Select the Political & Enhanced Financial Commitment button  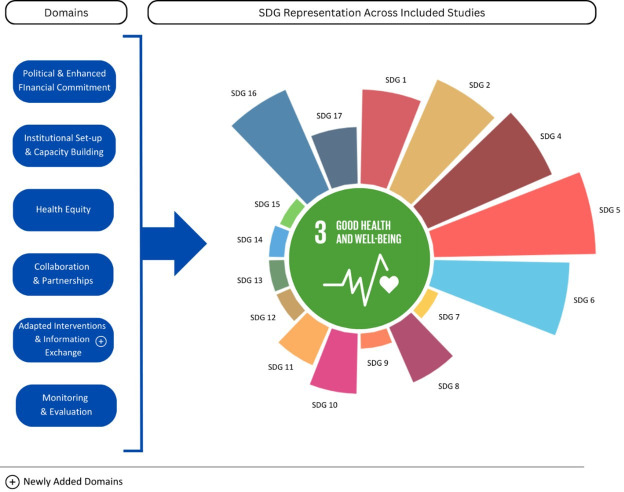tap(64, 81)
